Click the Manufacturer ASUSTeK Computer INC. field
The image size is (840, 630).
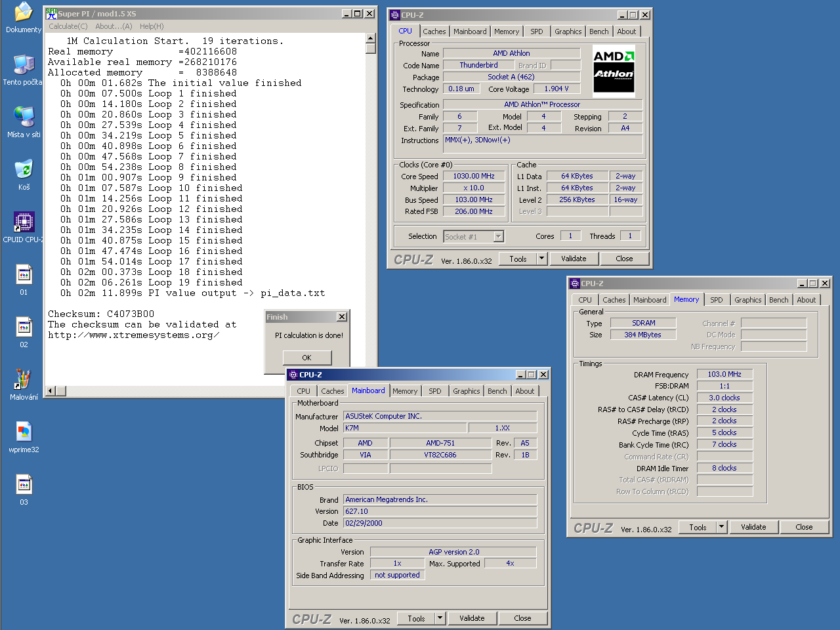pyautogui.click(x=440, y=416)
